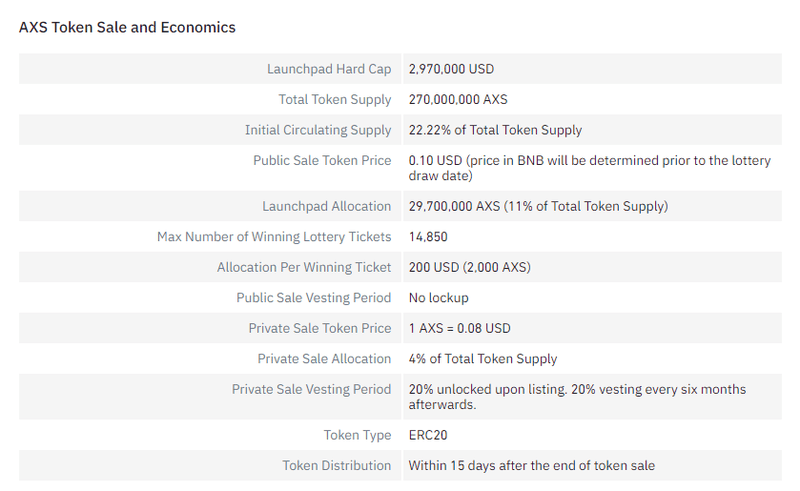Click the Allocation Per Winning Ticket label
The width and height of the screenshot is (800, 491).
pos(304,267)
